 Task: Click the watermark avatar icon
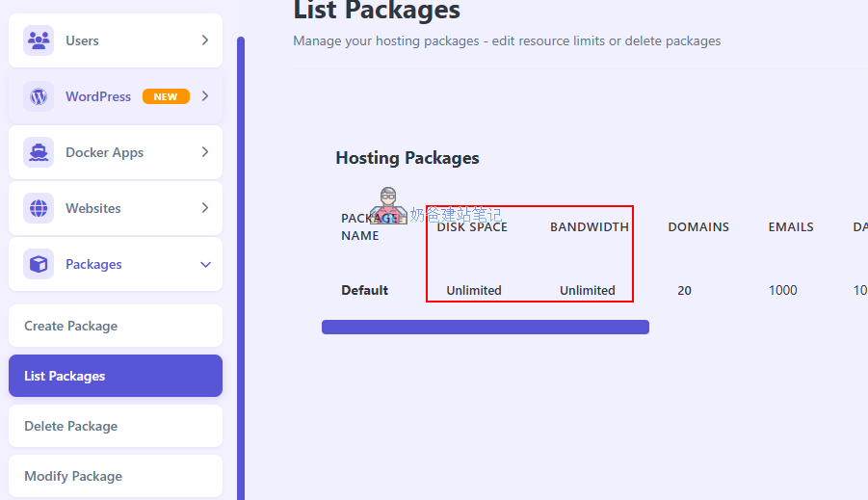click(388, 206)
